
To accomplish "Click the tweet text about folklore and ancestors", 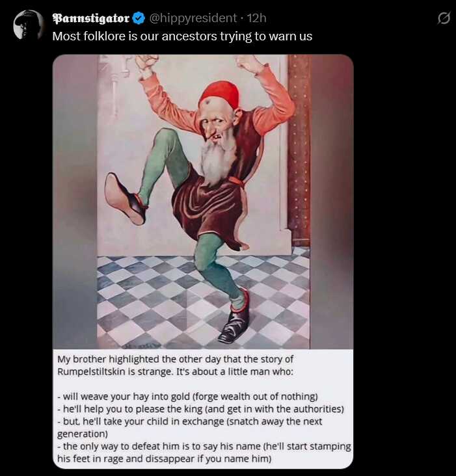I will 182,36.
